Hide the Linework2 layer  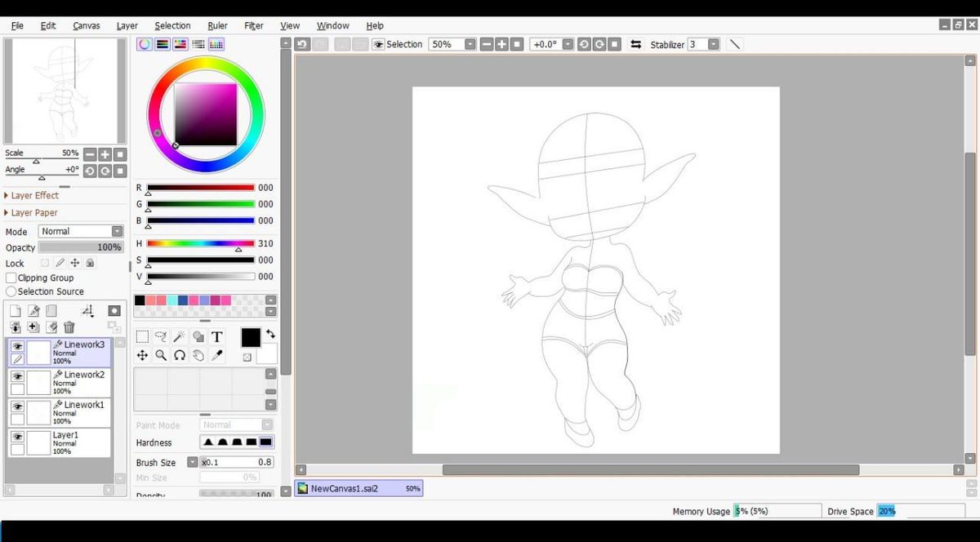17,376
